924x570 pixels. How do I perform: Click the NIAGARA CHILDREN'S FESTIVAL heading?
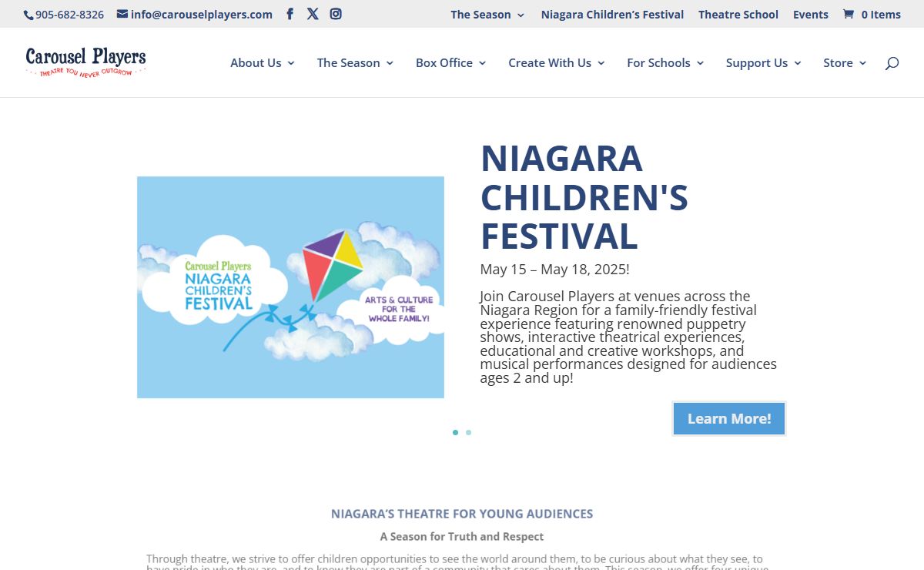584,197
